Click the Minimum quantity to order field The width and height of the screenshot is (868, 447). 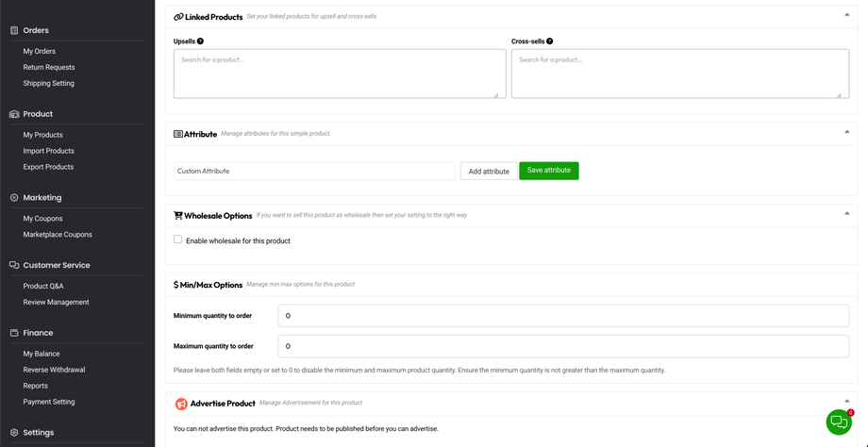point(563,316)
